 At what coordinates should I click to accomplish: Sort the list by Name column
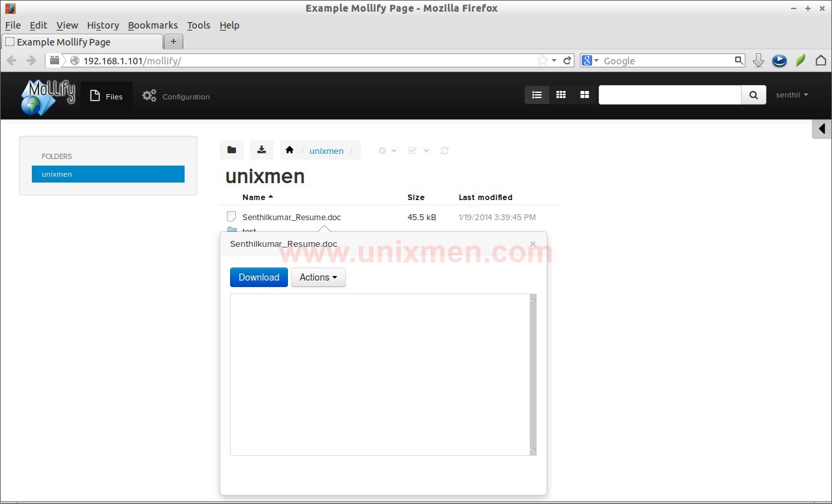[x=257, y=197]
